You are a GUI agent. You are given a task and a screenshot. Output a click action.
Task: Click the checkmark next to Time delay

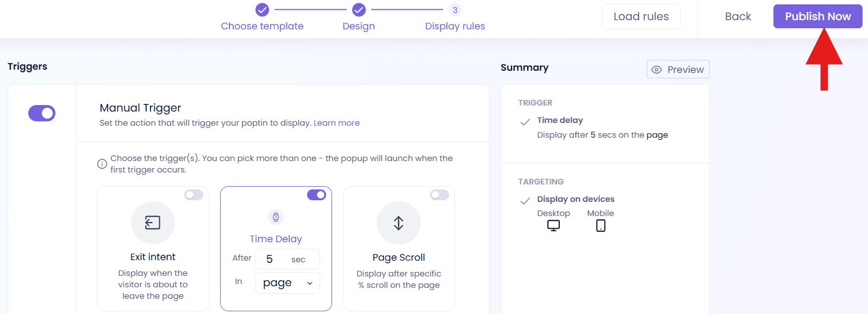pos(525,122)
